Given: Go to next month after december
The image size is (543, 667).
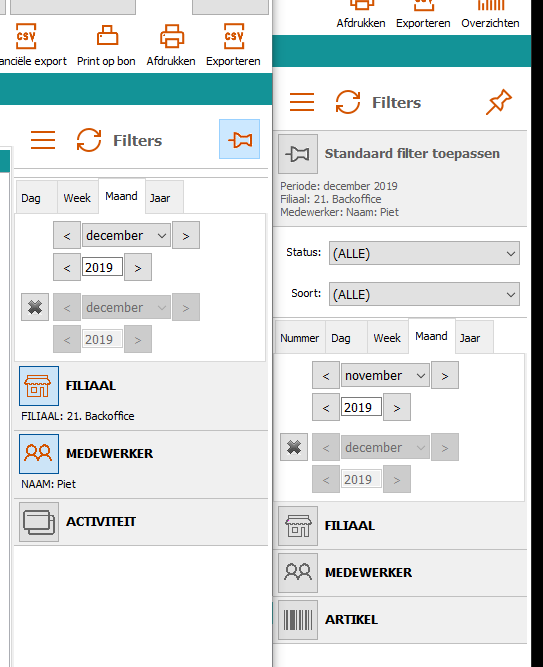Looking at the screenshot, I should click(186, 236).
